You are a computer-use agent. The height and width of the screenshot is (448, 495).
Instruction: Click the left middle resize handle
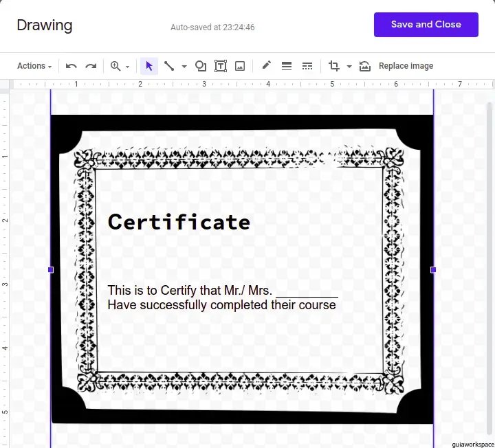click(50, 270)
